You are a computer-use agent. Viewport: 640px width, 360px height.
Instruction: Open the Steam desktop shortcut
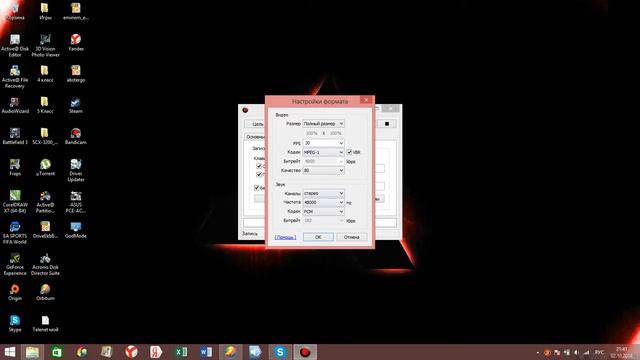(76, 105)
